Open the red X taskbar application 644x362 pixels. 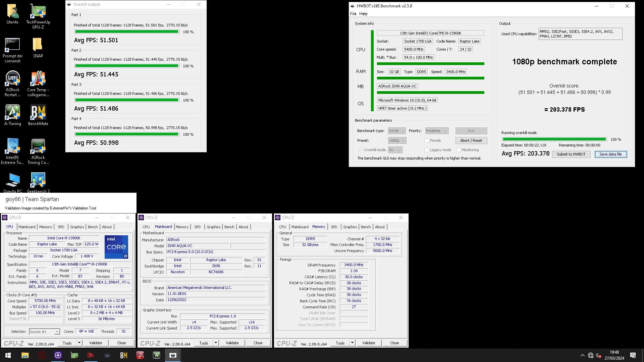(91, 355)
